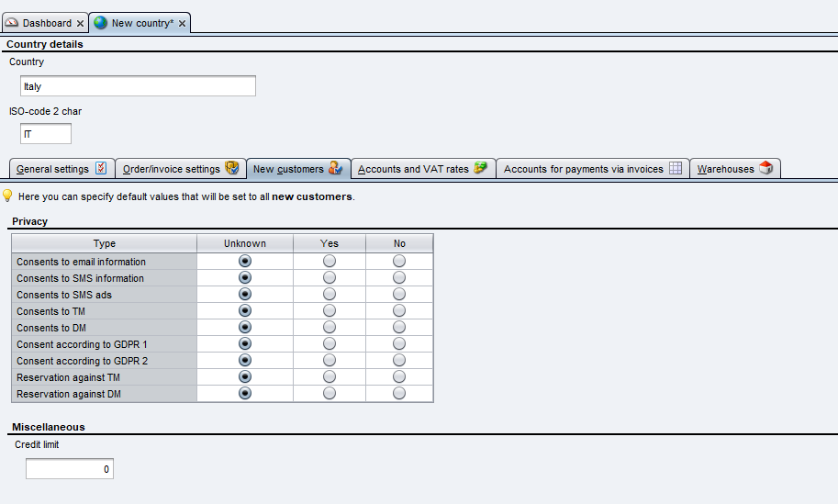Open the Accounts and VAT rates tab
838x504 pixels.
click(413, 169)
